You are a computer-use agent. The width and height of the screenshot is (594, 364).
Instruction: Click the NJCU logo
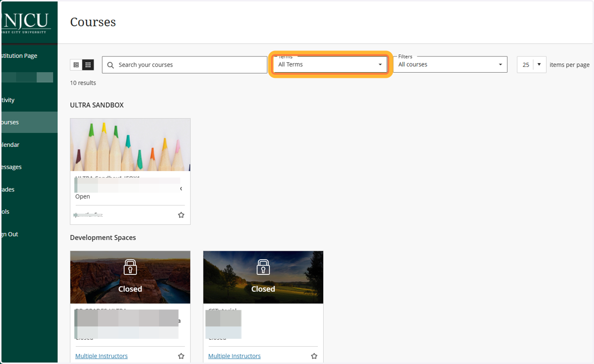tap(26, 22)
